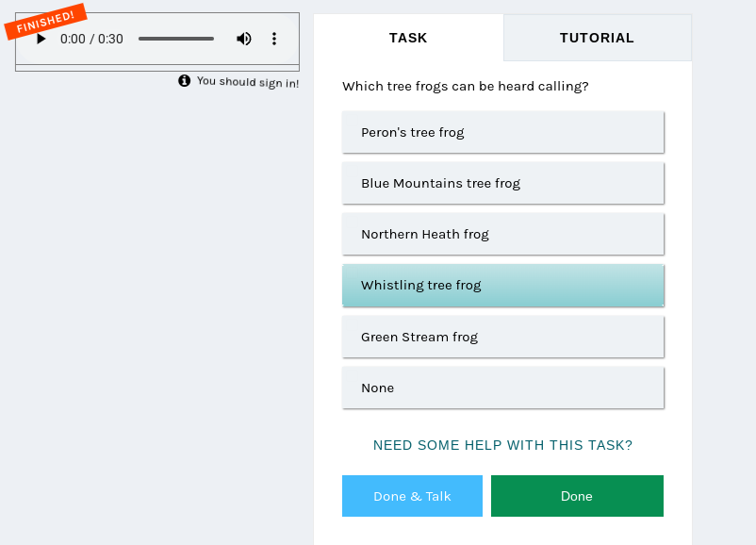Viewport: 756px width, 545px height.
Task: Choose Blue Mountains tree frog
Action: [502, 183]
